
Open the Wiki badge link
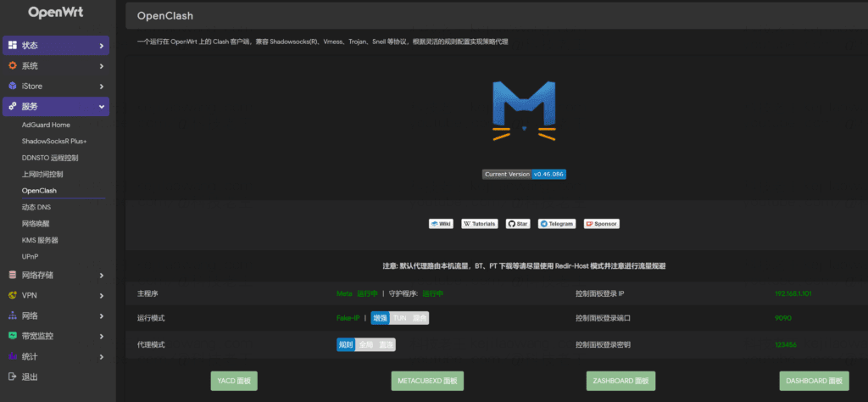coord(441,224)
